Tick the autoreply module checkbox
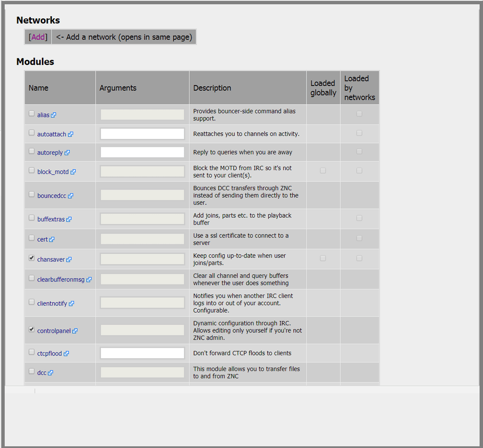 (x=32, y=151)
